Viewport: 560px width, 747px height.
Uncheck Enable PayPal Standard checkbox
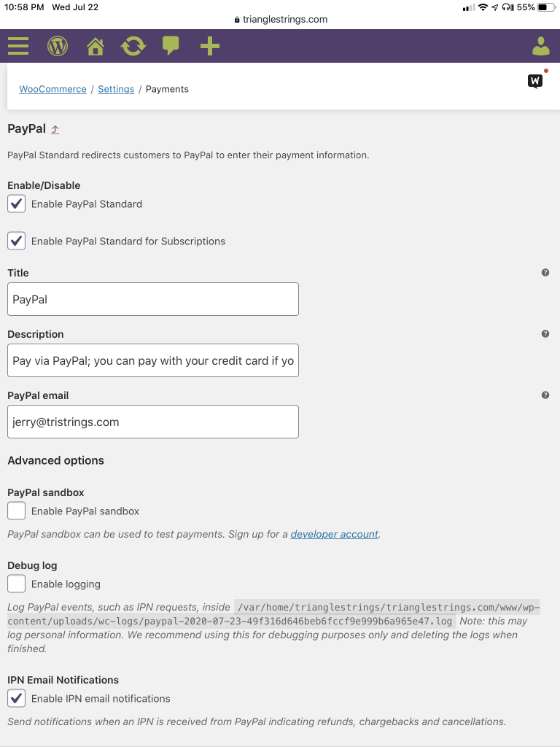pos(16,204)
